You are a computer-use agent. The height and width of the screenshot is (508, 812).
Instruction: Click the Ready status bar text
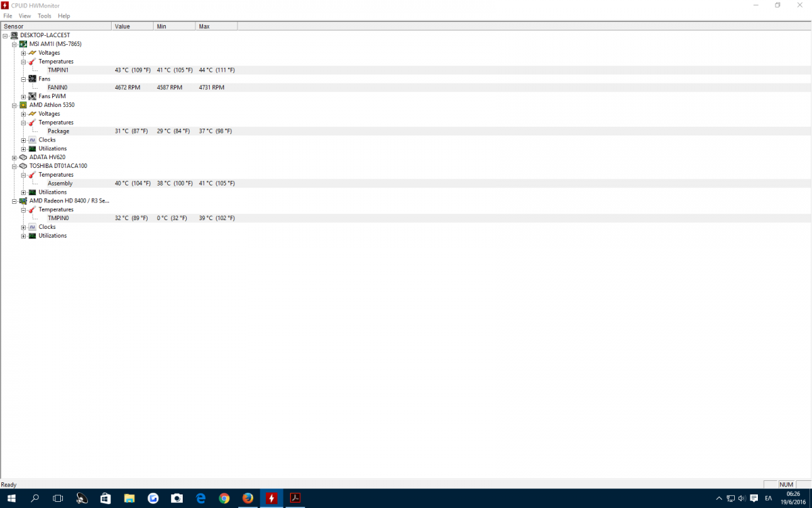click(9, 484)
